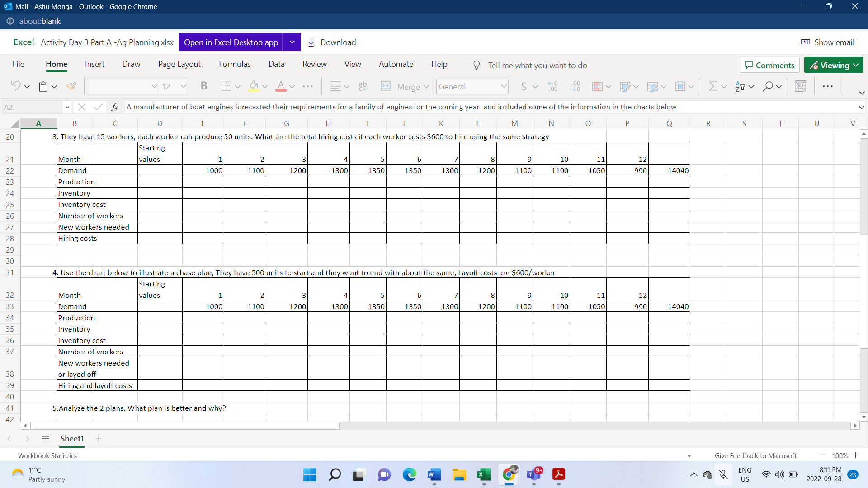The image size is (868, 488).
Task: Click the Increase Decimal icon
Action: coord(552,86)
